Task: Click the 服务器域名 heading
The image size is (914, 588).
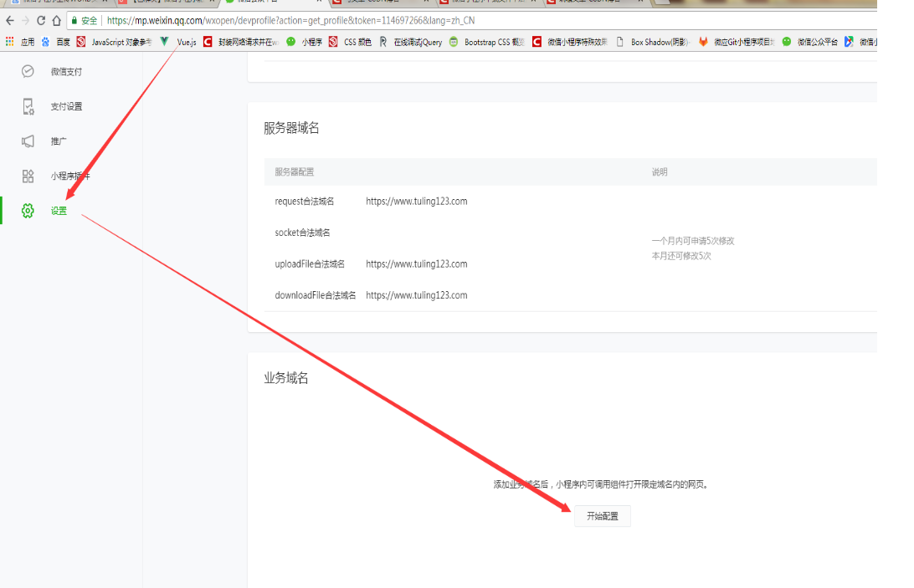Action: [291, 128]
